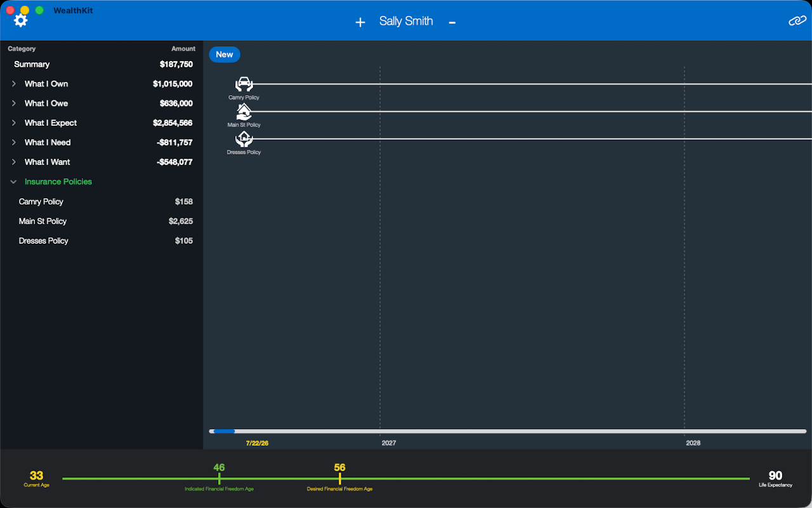Image resolution: width=812 pixels, height=508 pixels.
Task: Click the -$811,757 amount
Action: point(174,143)
